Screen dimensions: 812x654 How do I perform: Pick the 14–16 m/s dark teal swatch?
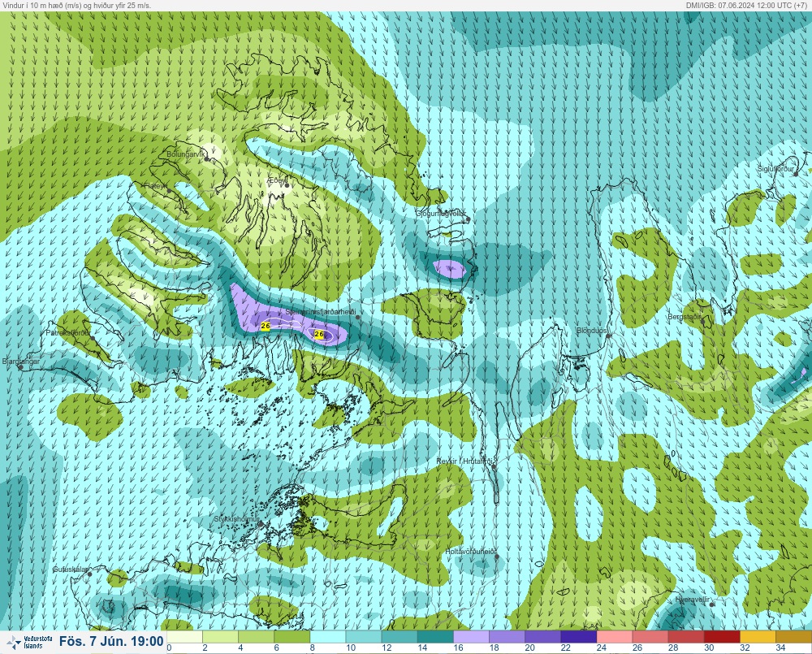(x=435, y=636)
